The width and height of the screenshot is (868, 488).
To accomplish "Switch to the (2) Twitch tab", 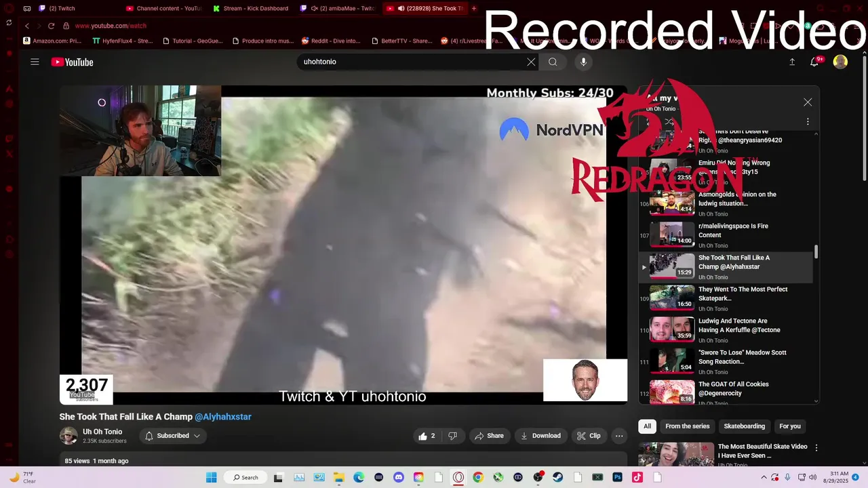I will coord(75,9).
